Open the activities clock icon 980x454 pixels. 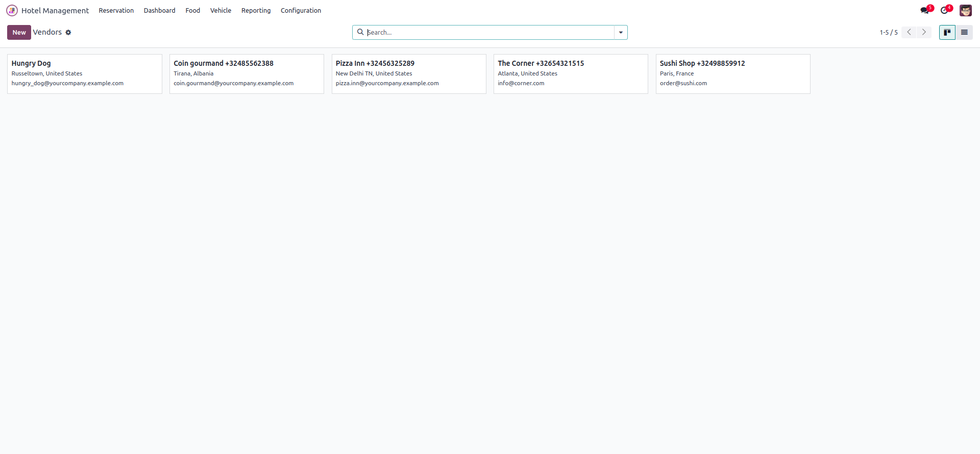coord(944,10)
